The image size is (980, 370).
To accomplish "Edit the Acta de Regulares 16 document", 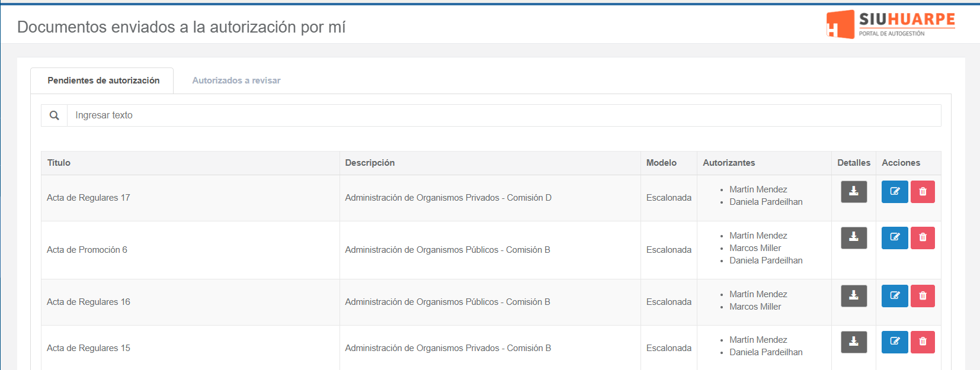I will coord(895,296).
